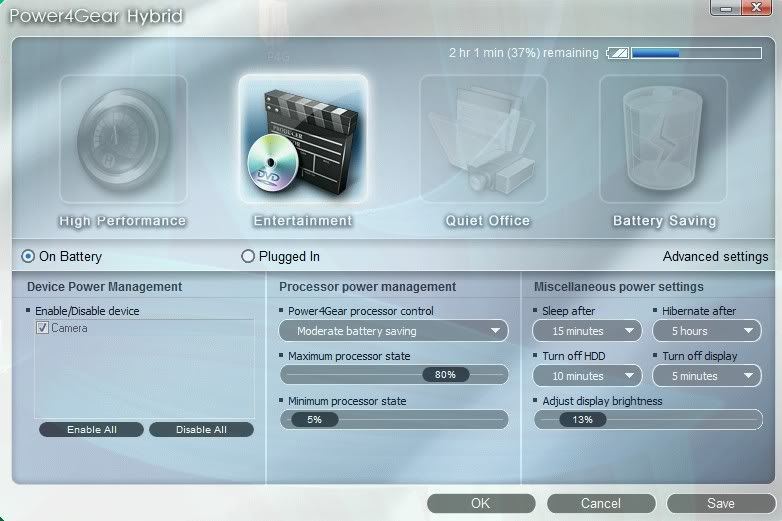This screenshot has height=521, width=782.
Task: Choose the Quiet Office projector icon
Action: pos(483,139)
